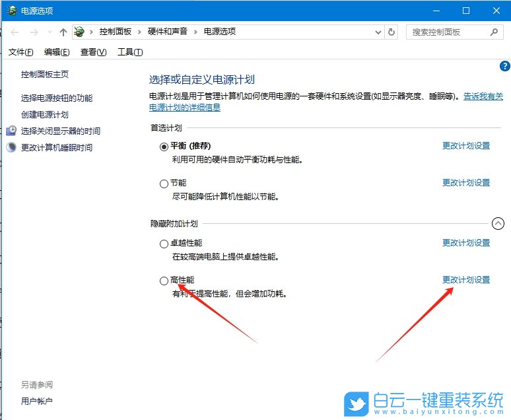This screenshot has width=511, height=420.
Task: Select the 高性能 power plan
Action: [164, 281]
